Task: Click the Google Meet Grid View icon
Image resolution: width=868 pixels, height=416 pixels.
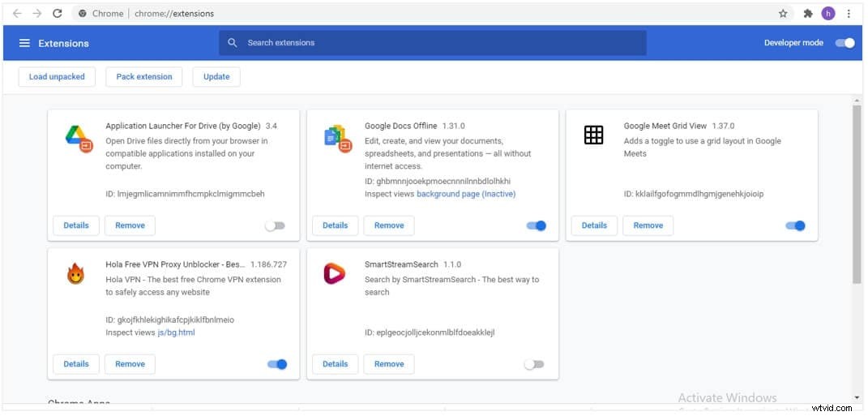Action: [593, 135]
